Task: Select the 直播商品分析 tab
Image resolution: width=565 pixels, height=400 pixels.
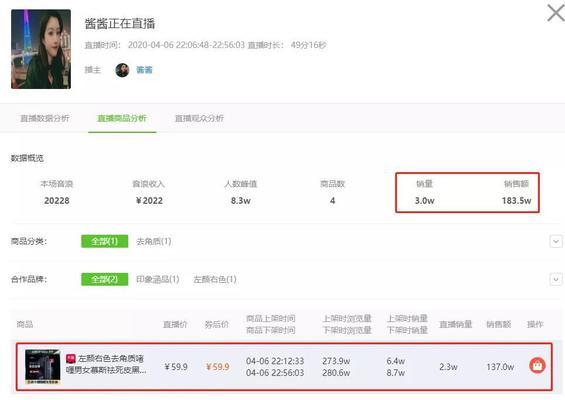Action: (x=122, y=118)
